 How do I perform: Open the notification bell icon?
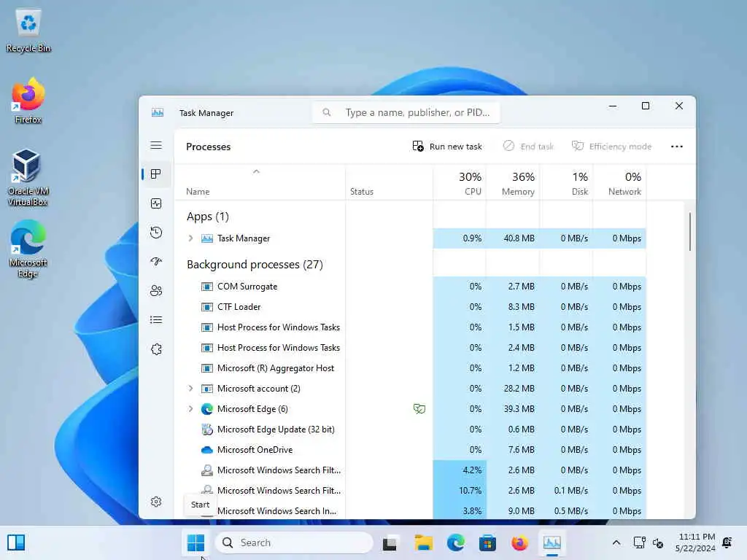(727, 542)
